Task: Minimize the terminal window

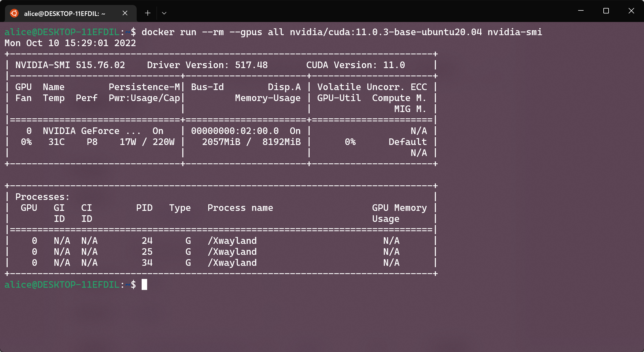Action: click(x=581, y=11)
